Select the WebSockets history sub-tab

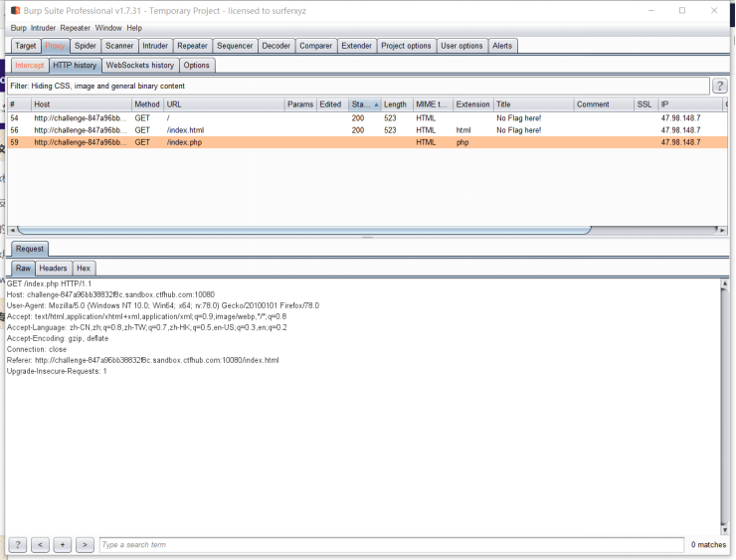pos(140,66)
